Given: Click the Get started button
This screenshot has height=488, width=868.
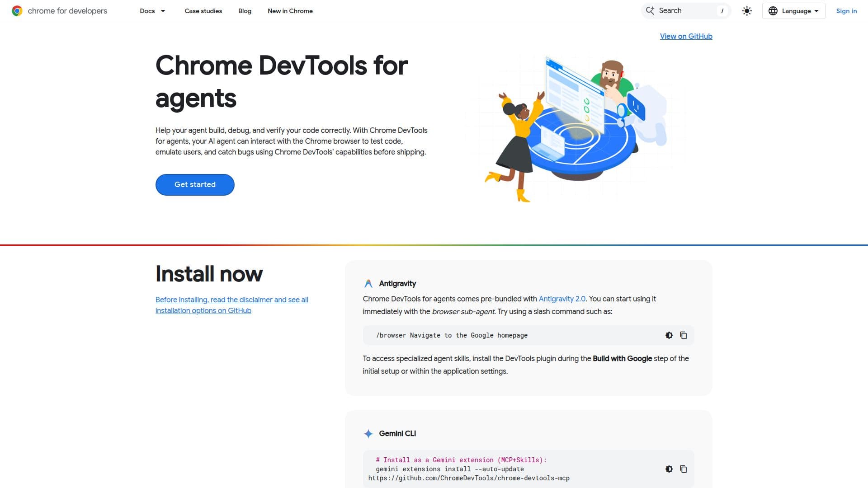Looking at the screenshot, I should (x=195, y=185).
